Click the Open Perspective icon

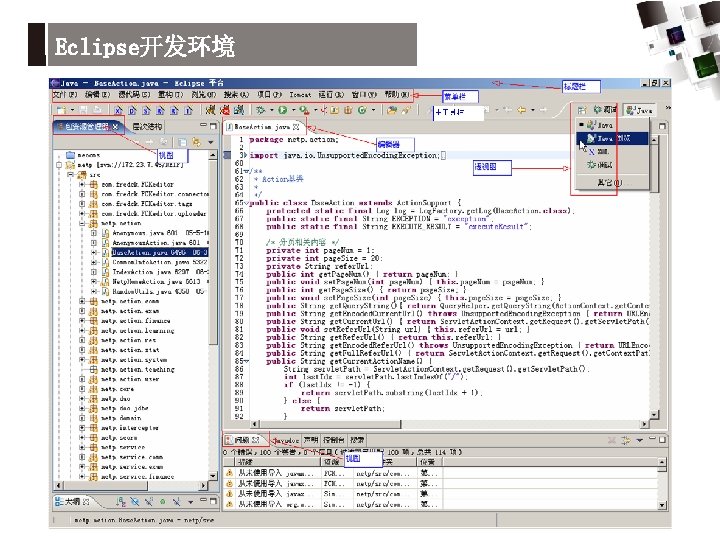click(582, 110)
